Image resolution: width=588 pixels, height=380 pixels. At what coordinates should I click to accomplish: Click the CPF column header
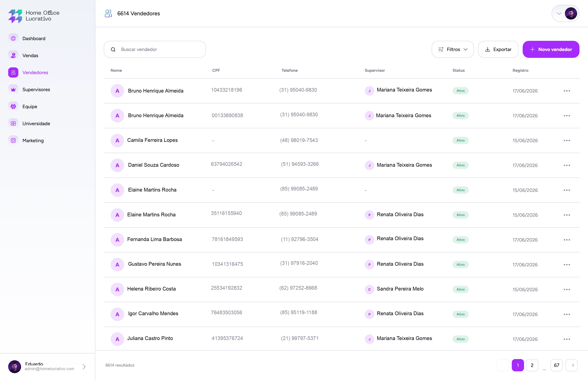point(216,70)
